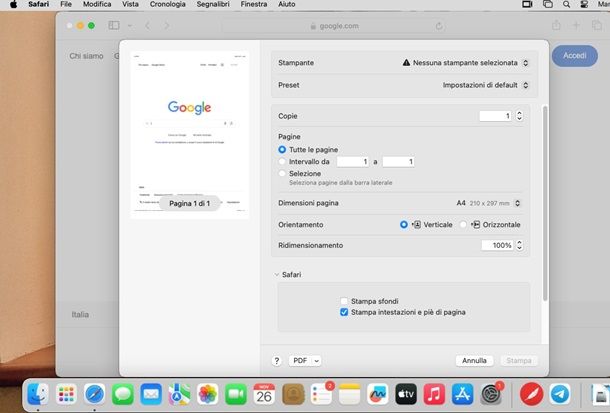Open the red feather app in Dock

tap(531, 394)
